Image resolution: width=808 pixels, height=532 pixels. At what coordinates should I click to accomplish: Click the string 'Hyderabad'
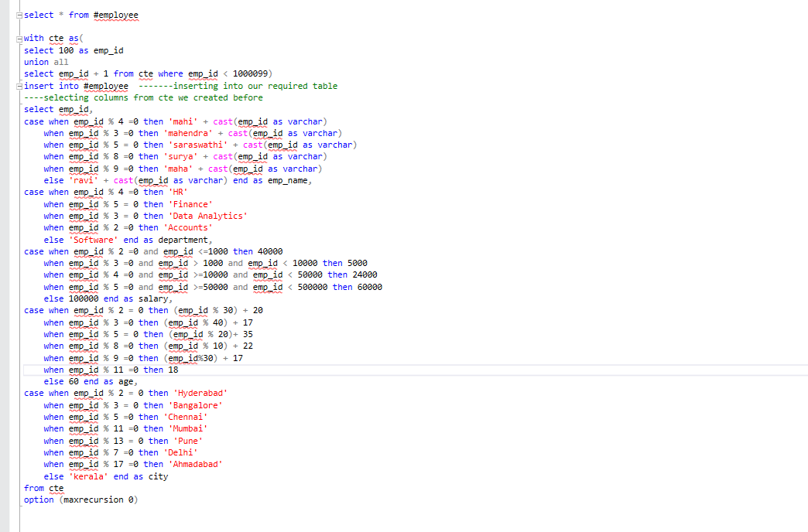pos(200,393)
